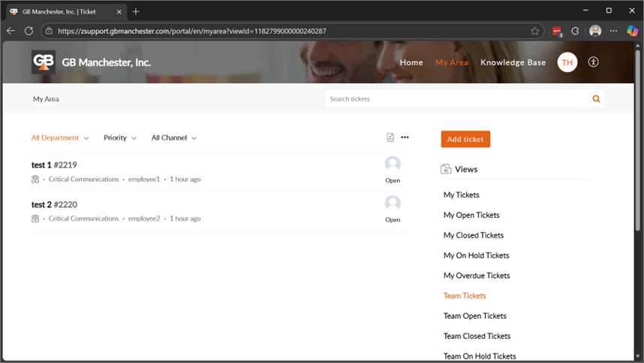Click the browser refresh button

click(x=29, y=31)
